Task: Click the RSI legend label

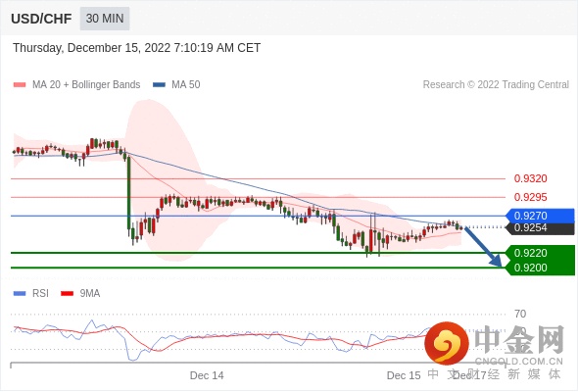Action: click(x=40, y=294)
